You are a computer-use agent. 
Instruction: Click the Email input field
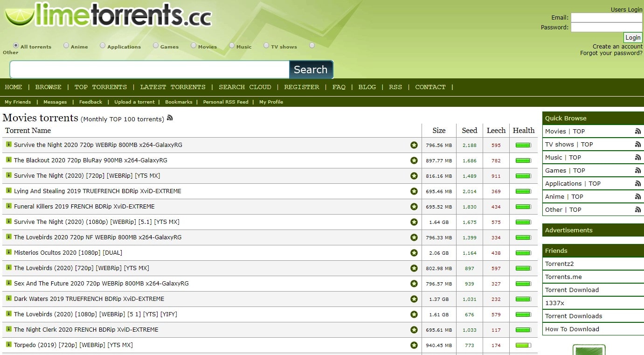[x=607, y=18]
